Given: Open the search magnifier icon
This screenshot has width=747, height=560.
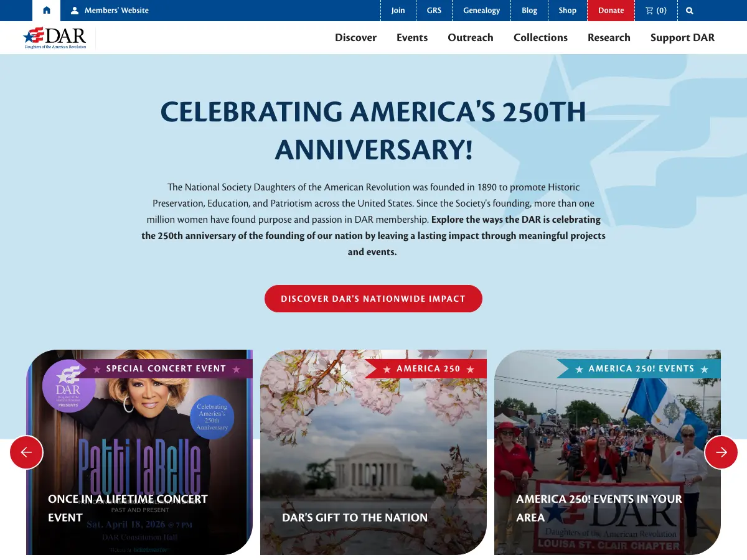Looking at the screenshot, I should click(x=689, y=11).
